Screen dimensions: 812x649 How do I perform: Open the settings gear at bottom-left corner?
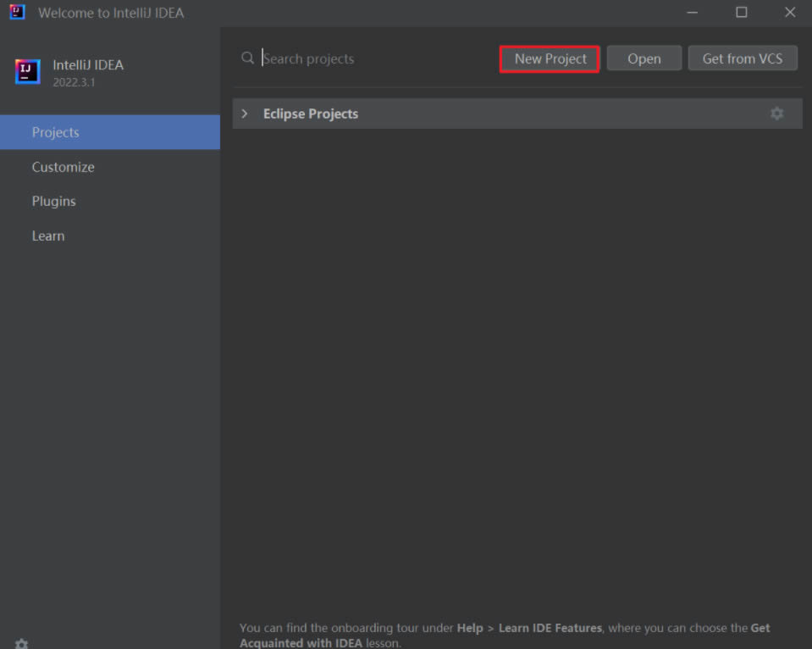tap(22, 643)
